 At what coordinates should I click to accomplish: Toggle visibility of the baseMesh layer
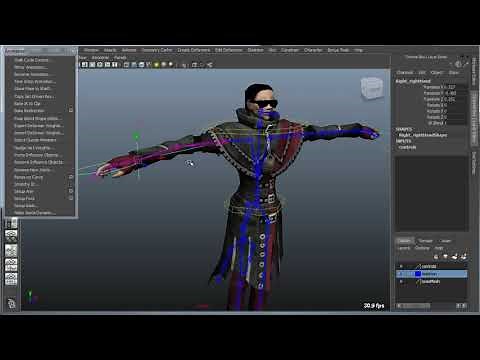(401, 281)
